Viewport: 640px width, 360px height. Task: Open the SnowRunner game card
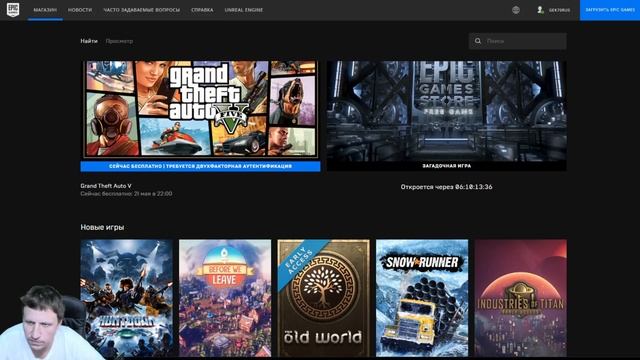pos(422,298)
